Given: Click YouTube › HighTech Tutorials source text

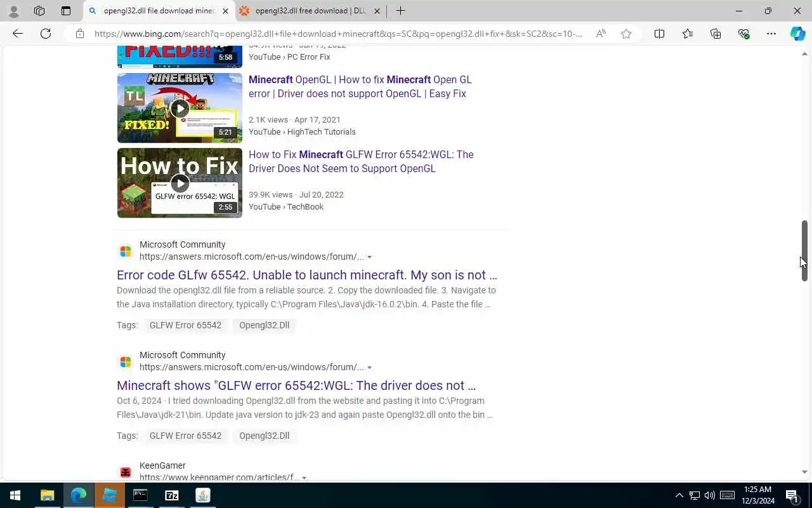Looking at the screenshot, I should pos(302,132).
